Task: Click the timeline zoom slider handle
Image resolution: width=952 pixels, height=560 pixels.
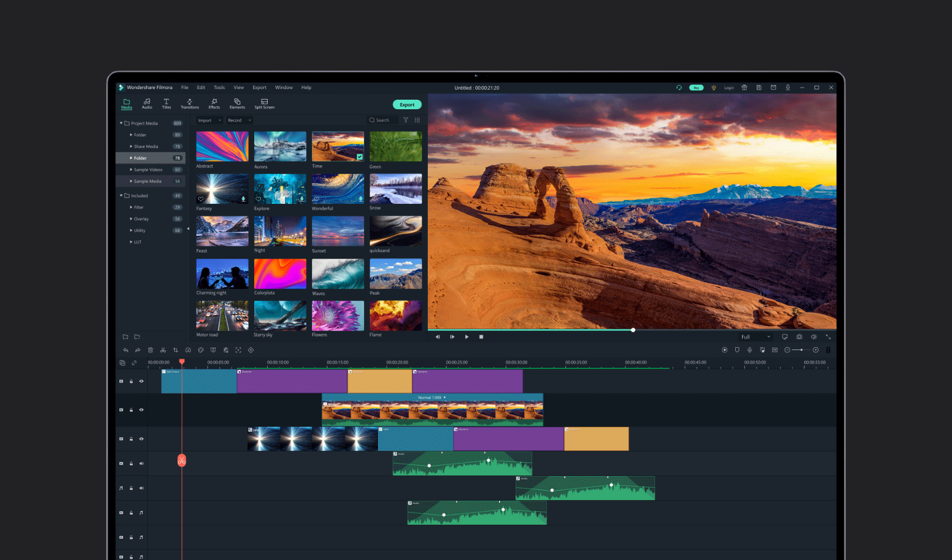Action: (801, 350)
